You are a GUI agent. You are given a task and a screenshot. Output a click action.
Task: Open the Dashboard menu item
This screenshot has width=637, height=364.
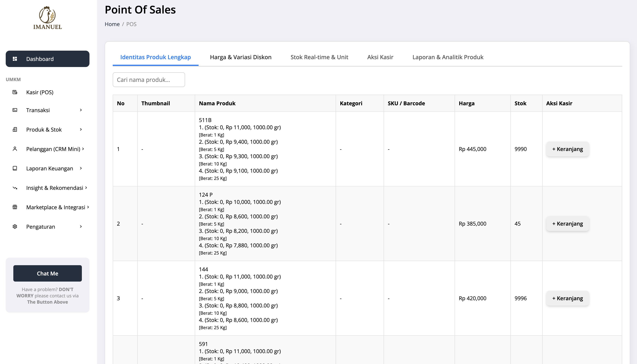coord(48,59)
